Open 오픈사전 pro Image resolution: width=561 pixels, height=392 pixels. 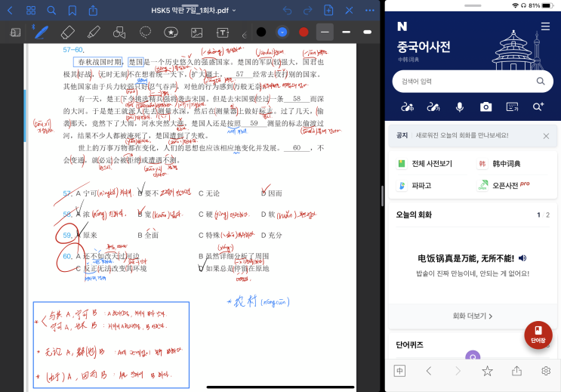[504, 185]
